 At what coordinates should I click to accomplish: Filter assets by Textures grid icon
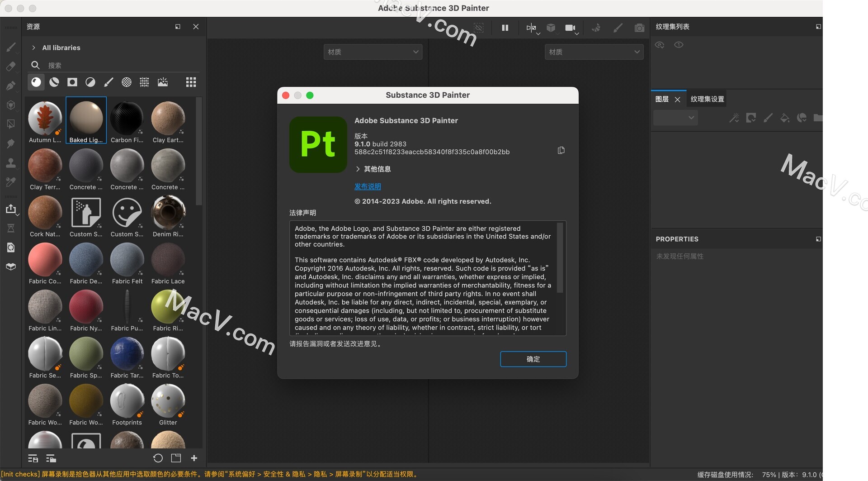tap(144, 82)
